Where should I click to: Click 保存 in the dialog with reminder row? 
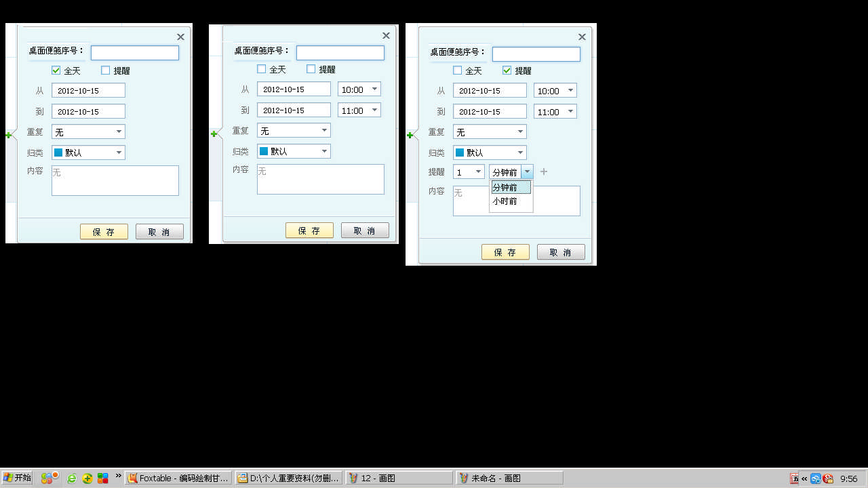[x=505, y=252]
